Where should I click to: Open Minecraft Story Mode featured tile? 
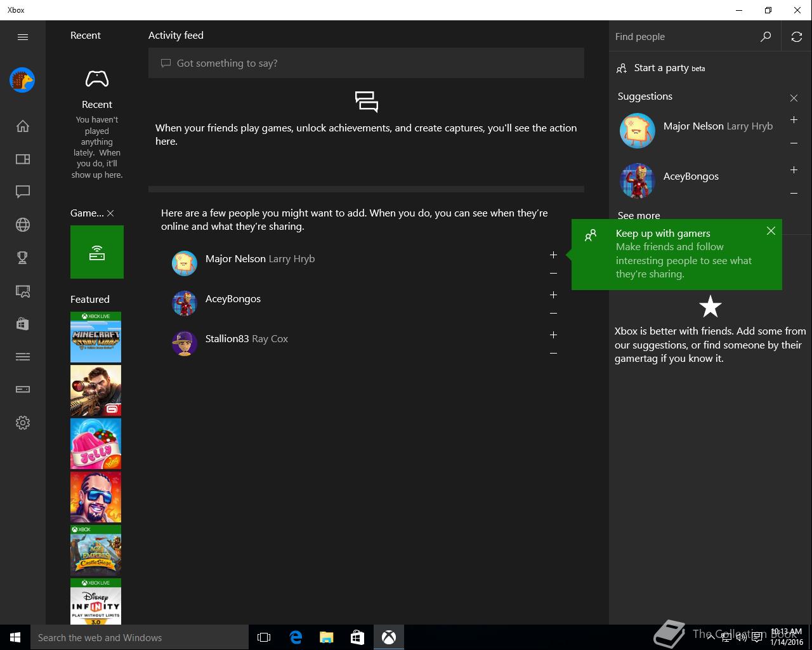[x=96, y=337]
